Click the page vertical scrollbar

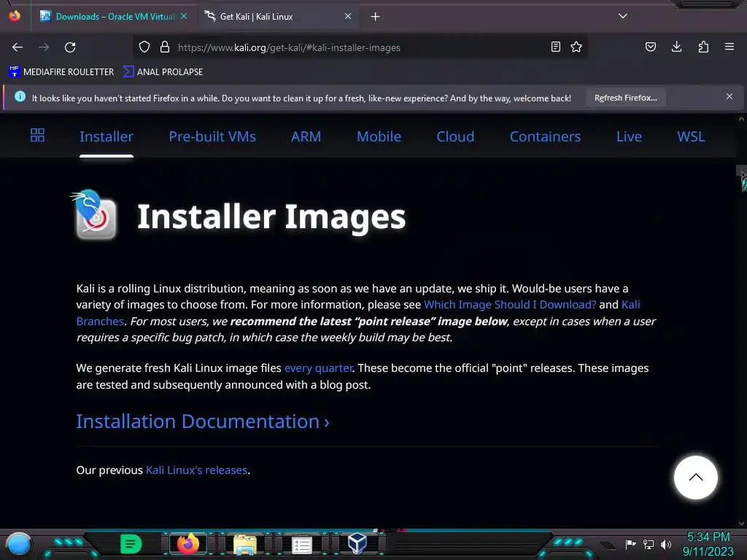tap(741, 321)
